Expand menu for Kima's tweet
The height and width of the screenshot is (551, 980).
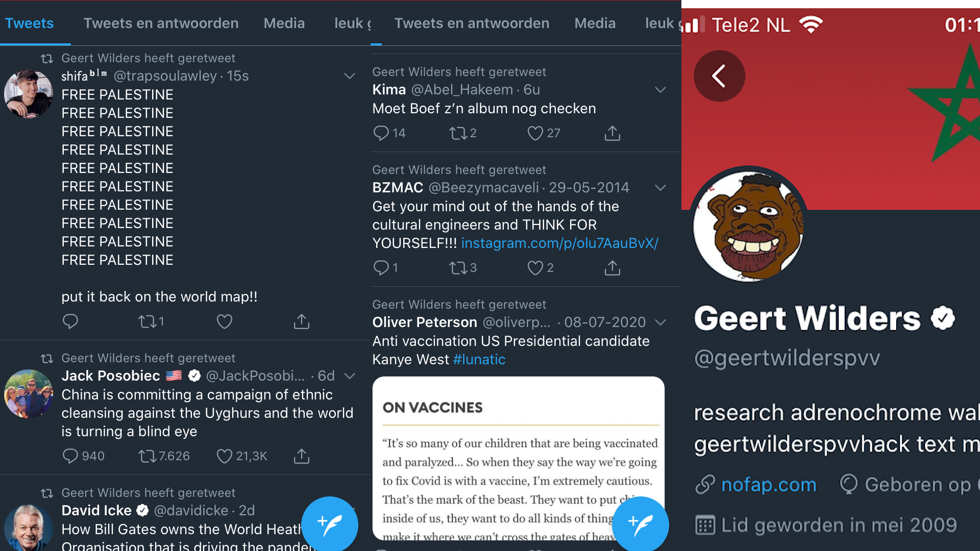(x=660, y=90)
